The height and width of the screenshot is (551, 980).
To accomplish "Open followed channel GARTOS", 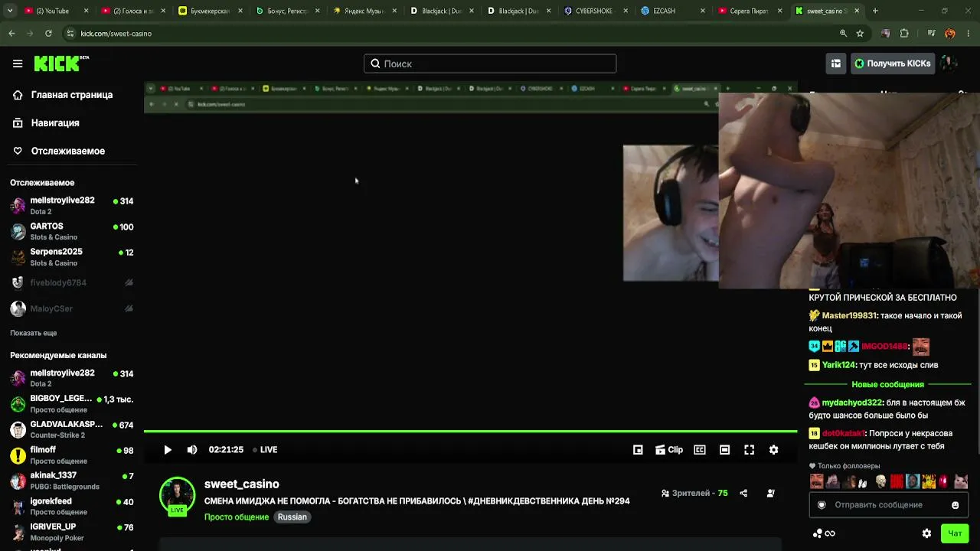I will coord(72,231).
